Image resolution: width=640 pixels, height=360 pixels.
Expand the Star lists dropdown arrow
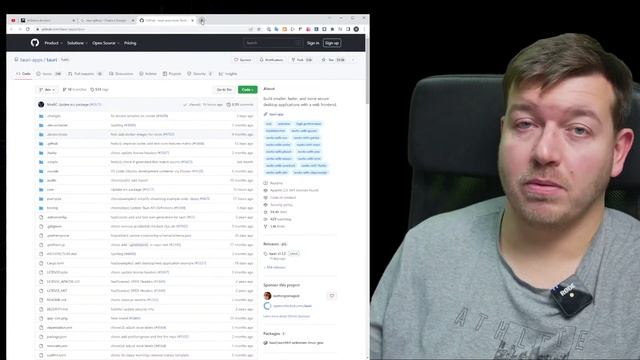tap(353, 60)
